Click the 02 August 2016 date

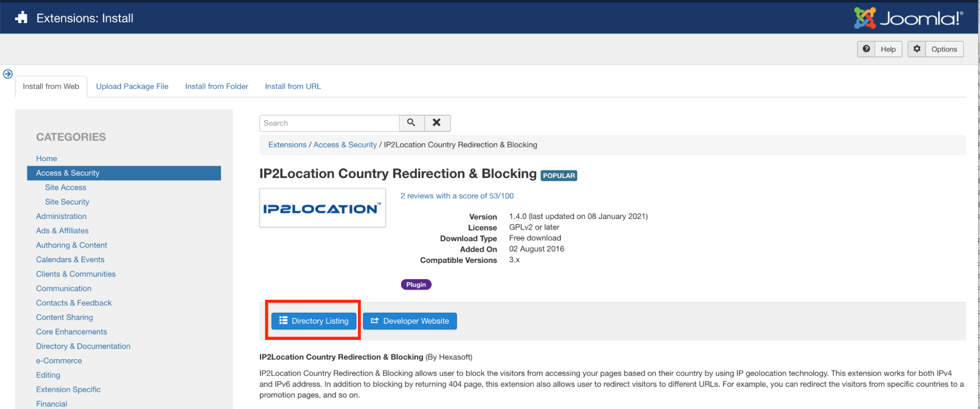(537, 249)
